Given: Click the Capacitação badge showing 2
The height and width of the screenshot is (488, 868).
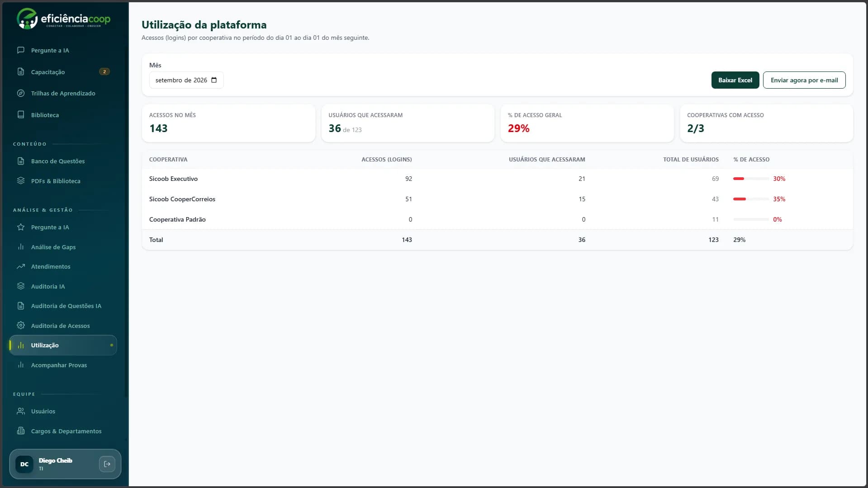Looking at the screenshot, I should click(104, 71).
